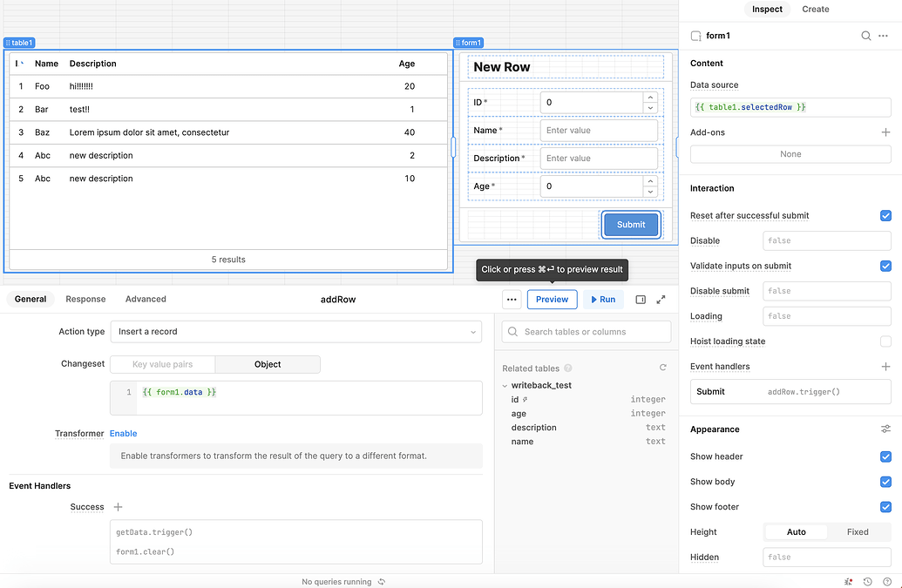Open the history clock icon in status bar
This screenshot has width=902, height=588.
click(868, 581)
